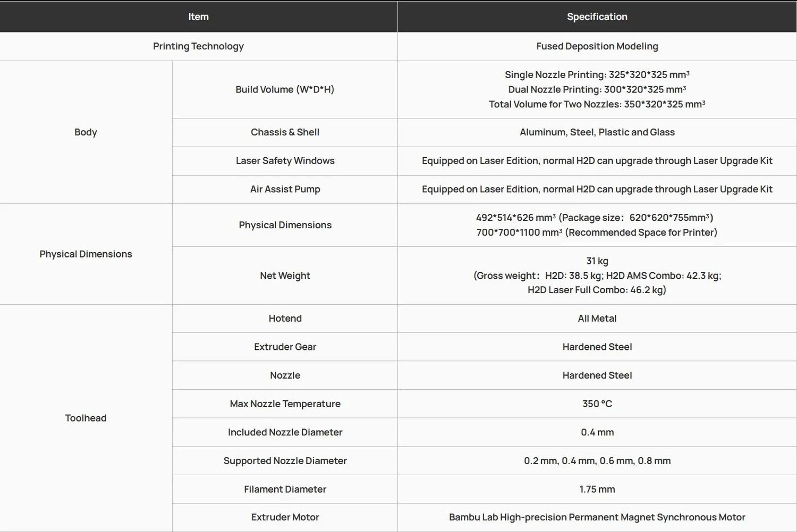Click the 31 kg weight value
The height and width of the screenshot is (532, 797).
[597, 261]
